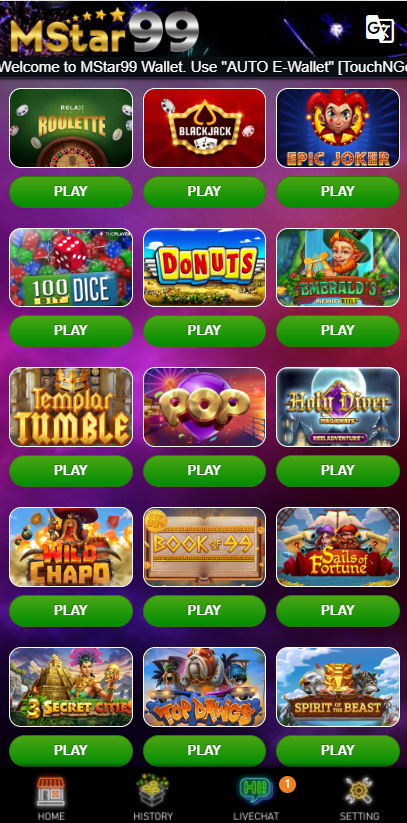407x823 pixels.
Task: Open the Google Translate icon
Action: [379, 28]
